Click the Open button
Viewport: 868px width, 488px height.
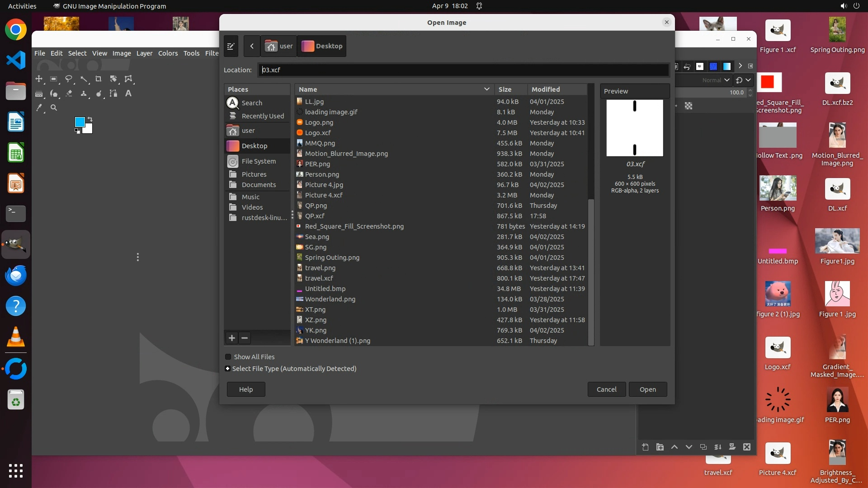pos(647,389)
